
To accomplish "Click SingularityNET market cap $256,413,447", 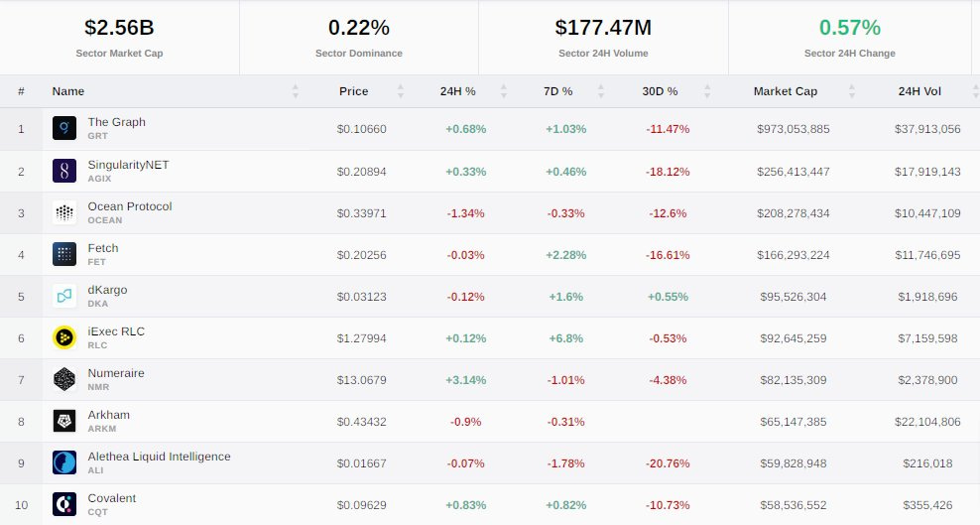I will tap(794, 172).
